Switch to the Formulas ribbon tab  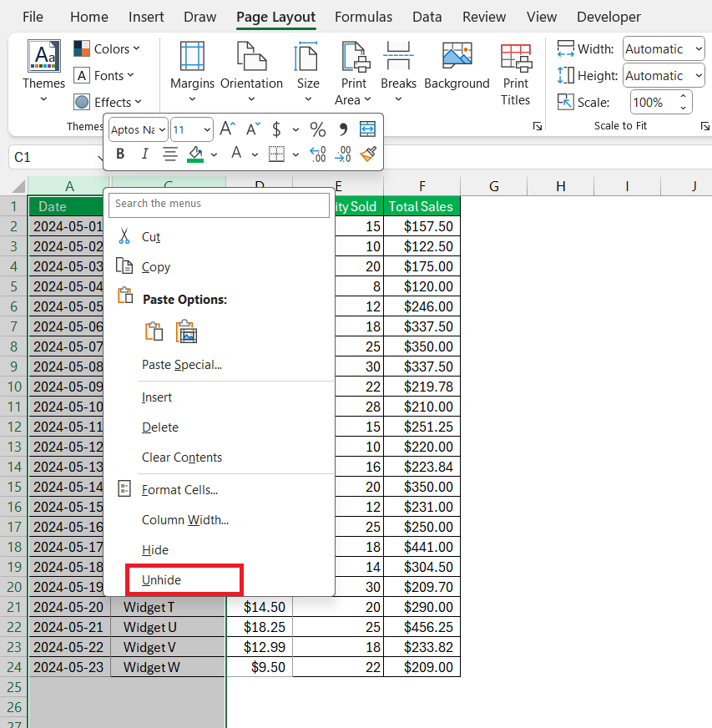(363, 17)
